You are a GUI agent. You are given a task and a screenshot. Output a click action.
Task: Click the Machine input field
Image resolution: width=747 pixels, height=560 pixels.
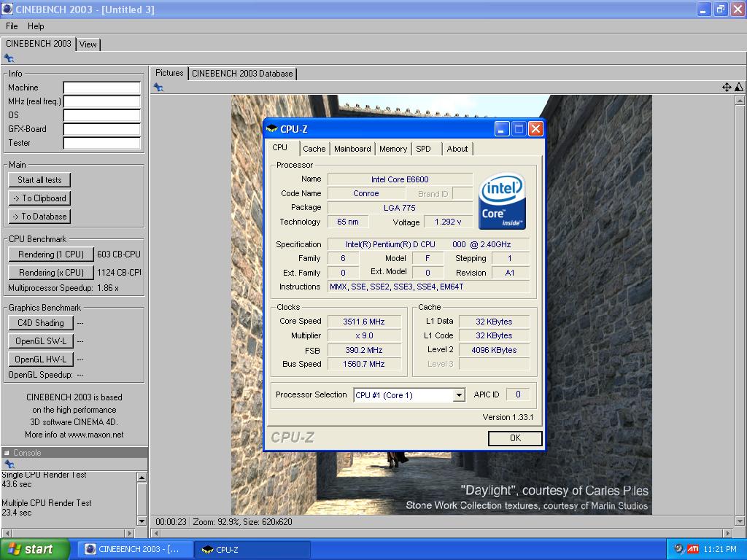(x=101, y=87)
